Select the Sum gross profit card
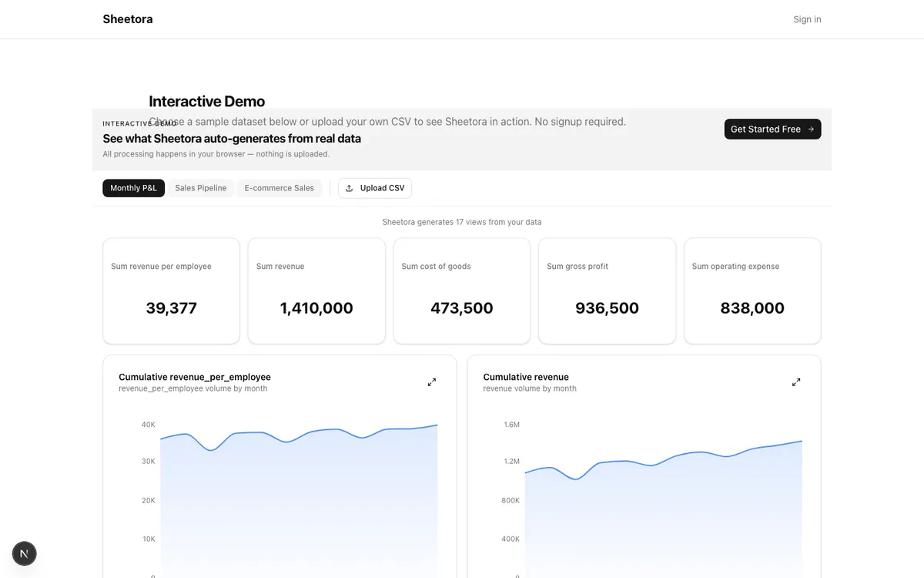 tap(607, 291)
